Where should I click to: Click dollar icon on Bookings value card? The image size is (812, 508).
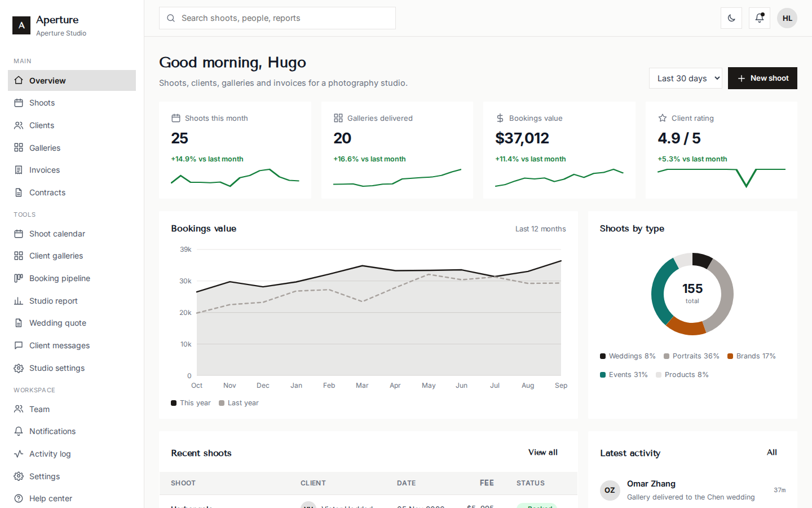point(500,118)
